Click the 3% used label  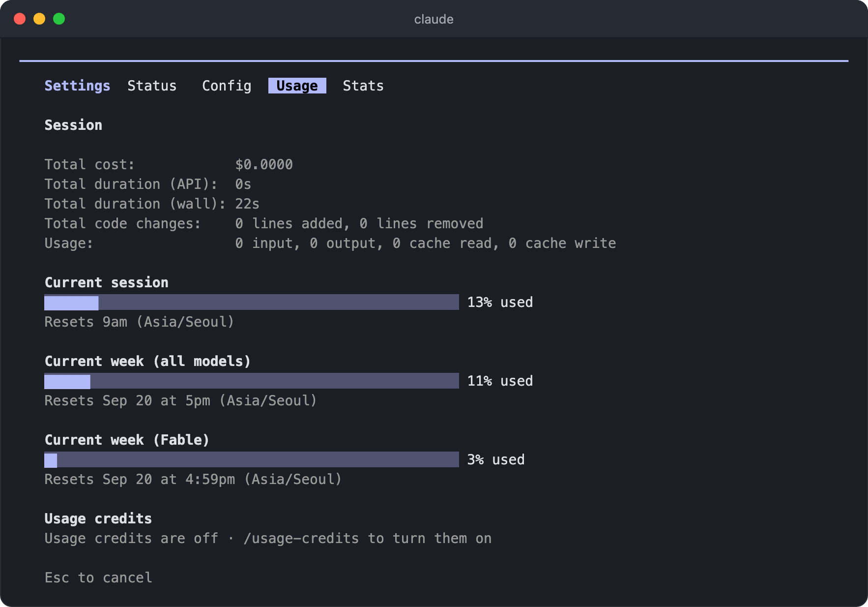tap(496, 459)
